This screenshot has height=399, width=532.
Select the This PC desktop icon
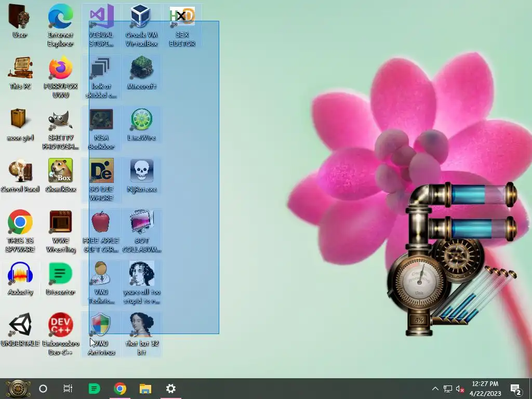coord(20,73)
